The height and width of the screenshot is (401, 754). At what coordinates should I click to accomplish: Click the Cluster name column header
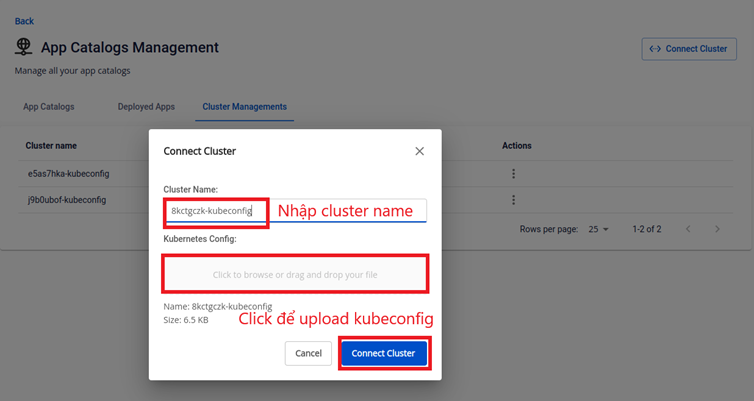point(51,146)
